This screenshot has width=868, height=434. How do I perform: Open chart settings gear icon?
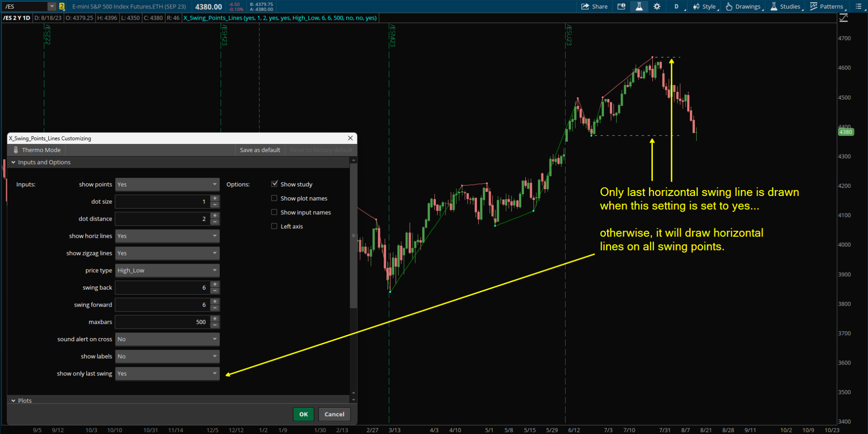656,6
